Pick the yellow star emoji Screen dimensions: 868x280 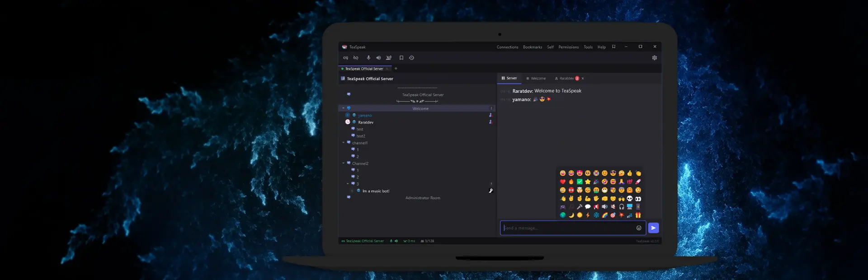588,182
